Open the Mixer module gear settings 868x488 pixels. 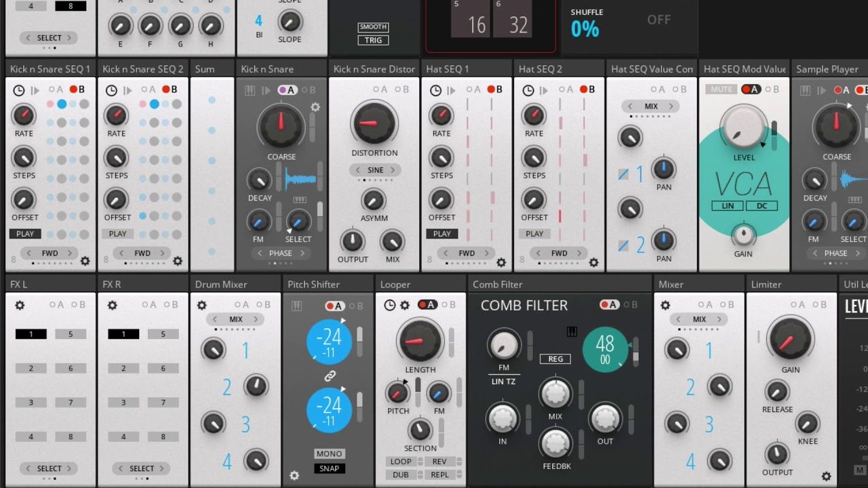coord(665,306)
